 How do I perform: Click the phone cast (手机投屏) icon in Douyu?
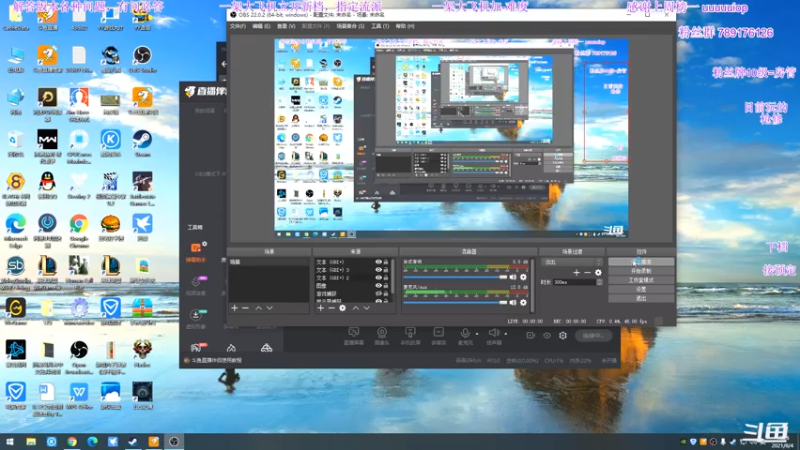click(410, 333)
